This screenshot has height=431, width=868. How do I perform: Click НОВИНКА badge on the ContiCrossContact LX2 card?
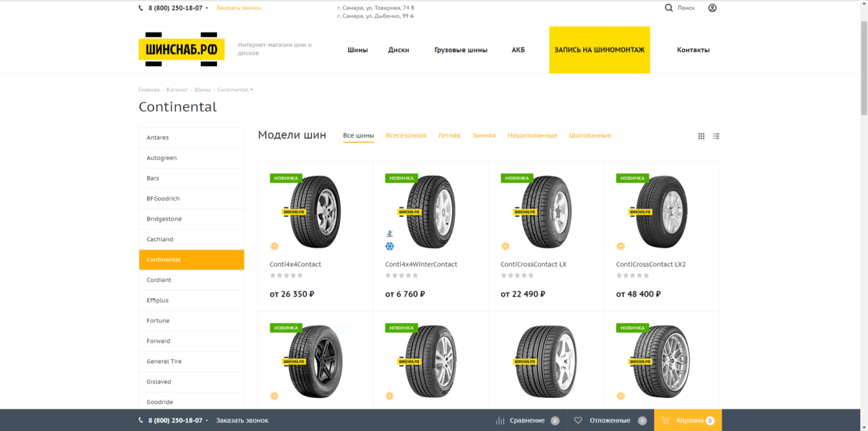(632, 178)
